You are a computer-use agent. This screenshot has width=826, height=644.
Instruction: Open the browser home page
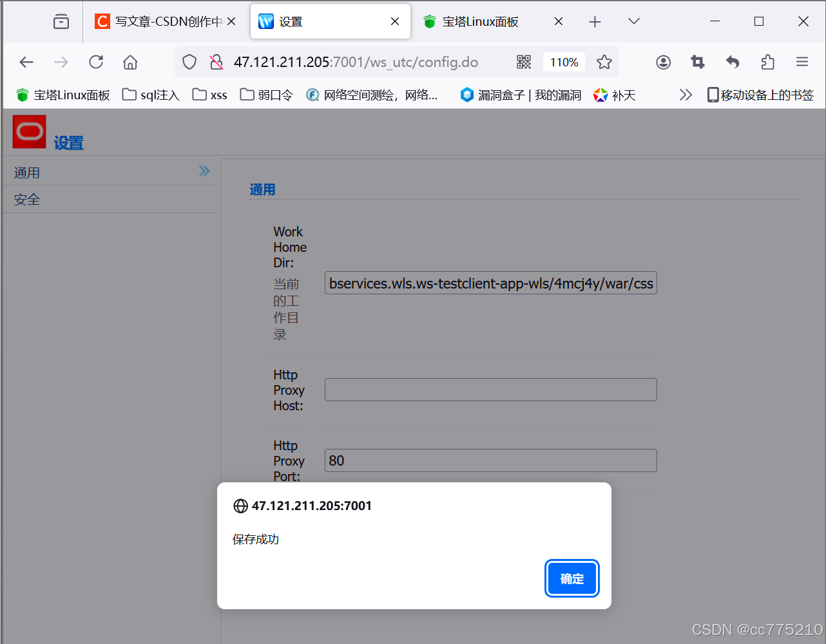coord(130,62)
